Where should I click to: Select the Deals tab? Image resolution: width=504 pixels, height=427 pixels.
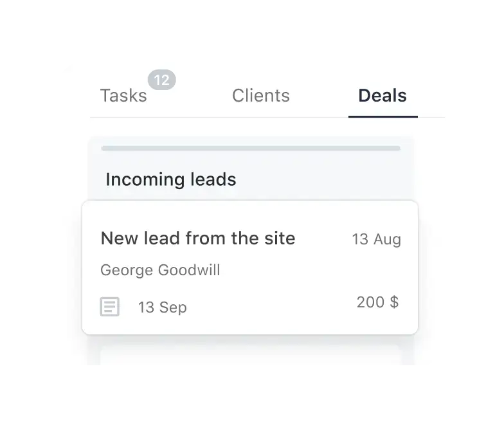click(382, 96)
